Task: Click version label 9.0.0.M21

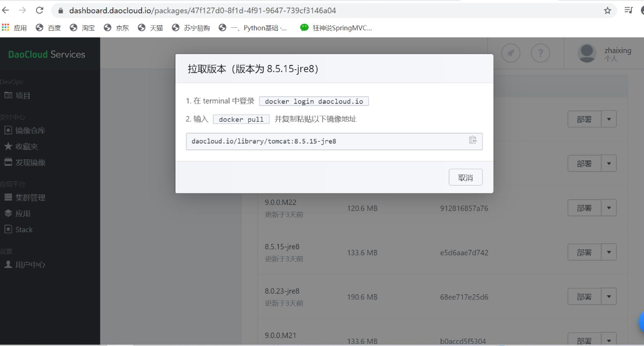Action: pos(281,336)
